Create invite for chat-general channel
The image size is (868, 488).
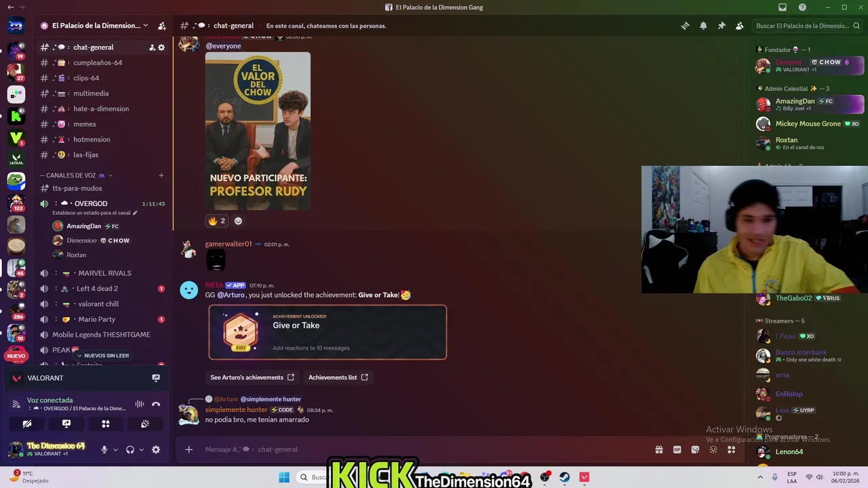(x=152, y=47)
